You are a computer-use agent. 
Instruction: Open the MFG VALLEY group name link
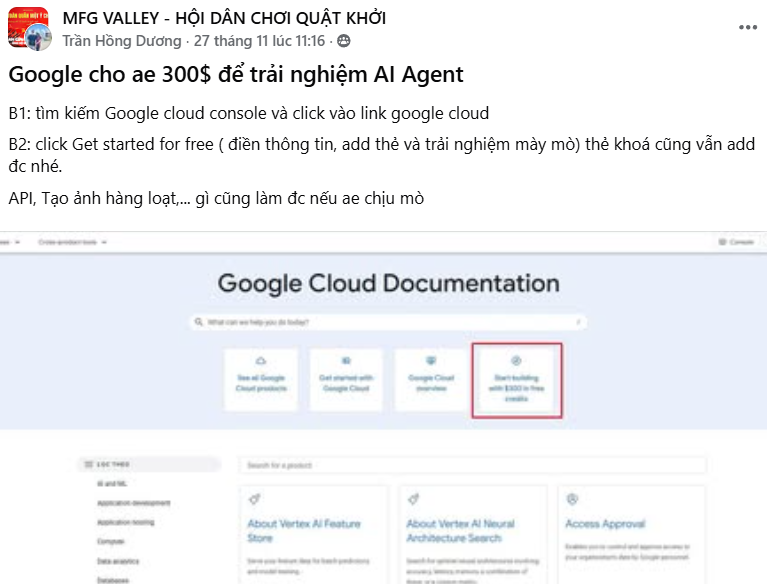click(224, 18)
